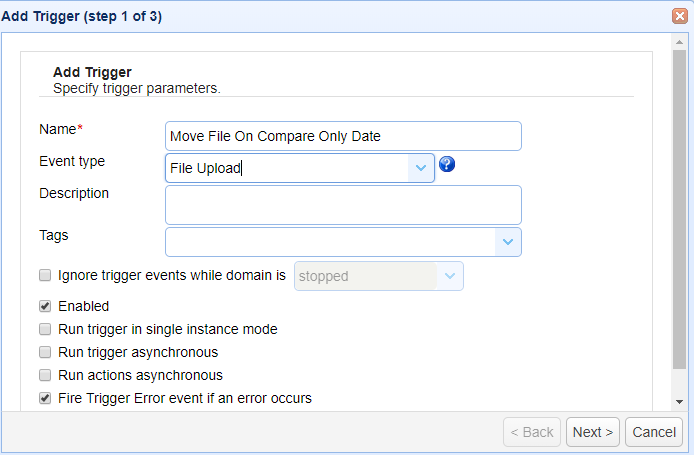This screenshot has width=694, height=455.
Task: Toggle the Enabled checkbox
Action: 45,307
